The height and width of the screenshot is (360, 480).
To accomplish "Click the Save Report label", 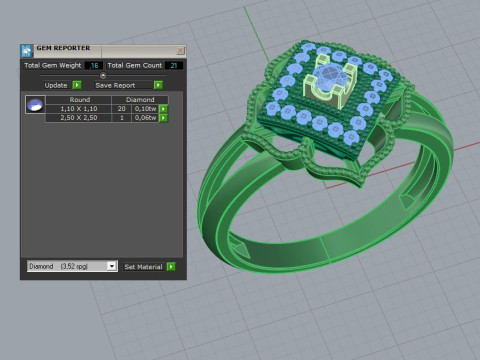I will 115,85.
